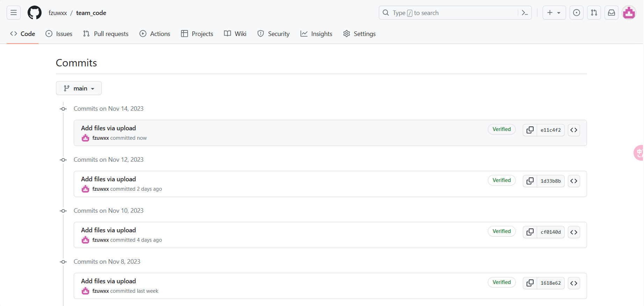Open the create new plus dropdown
644x306 pixels.
click(554, 13)
